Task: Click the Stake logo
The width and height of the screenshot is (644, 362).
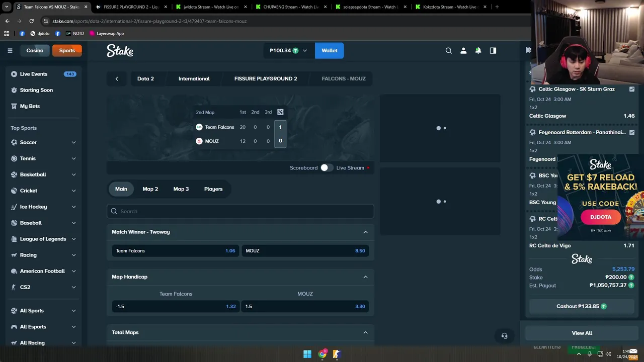Action: [x=120, y=50]
